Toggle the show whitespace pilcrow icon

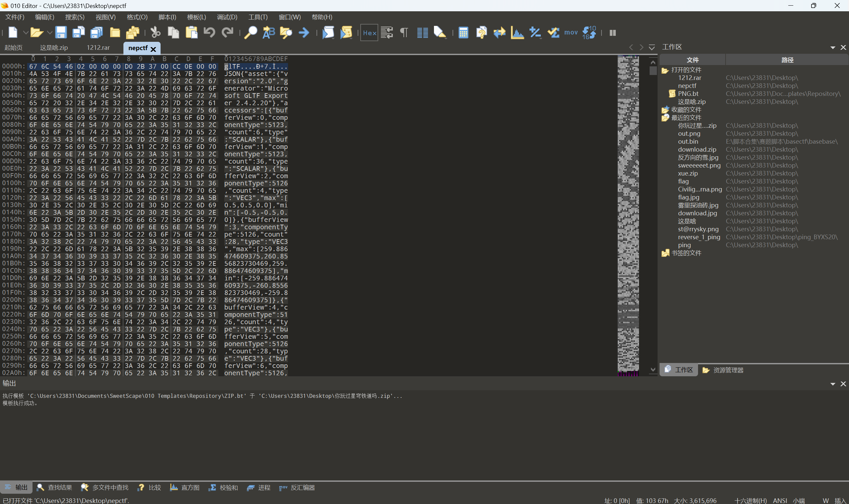point(404,33)
